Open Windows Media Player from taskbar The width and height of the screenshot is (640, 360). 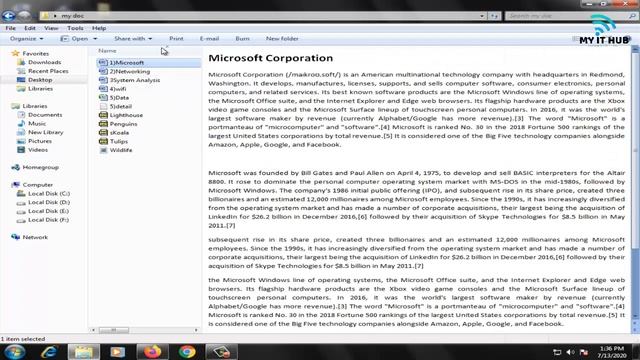click(x=118, y=351)
